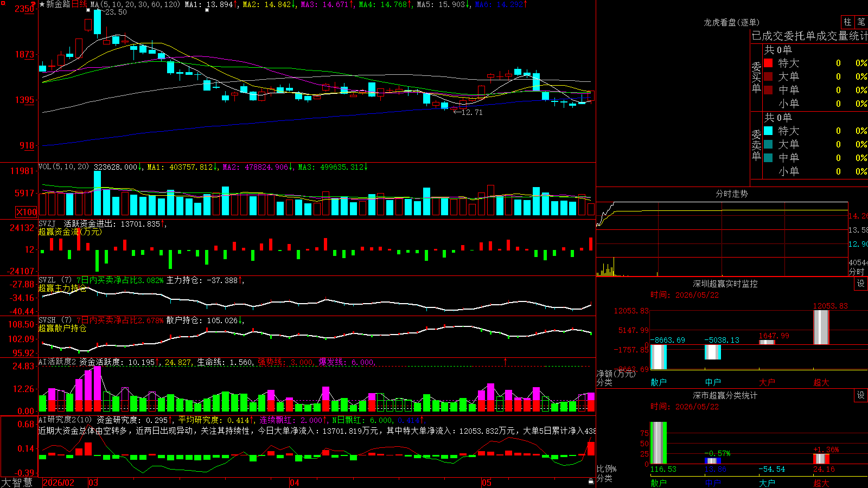
Task: Open VOL(5,10,20) indicator parameters
Action: click(x=64, y=167)
